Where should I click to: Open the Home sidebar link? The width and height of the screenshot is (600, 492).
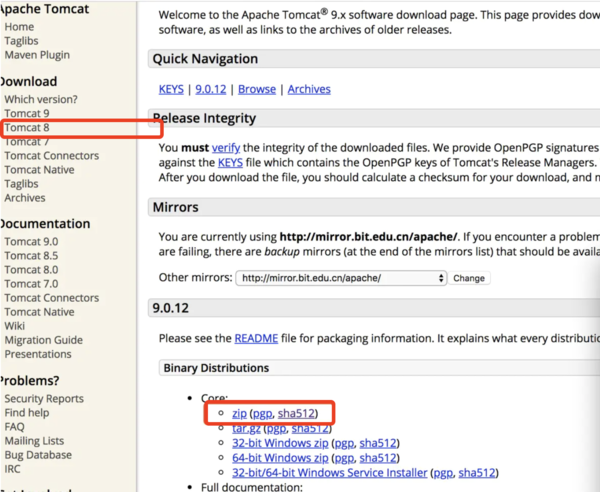(19, 27)
